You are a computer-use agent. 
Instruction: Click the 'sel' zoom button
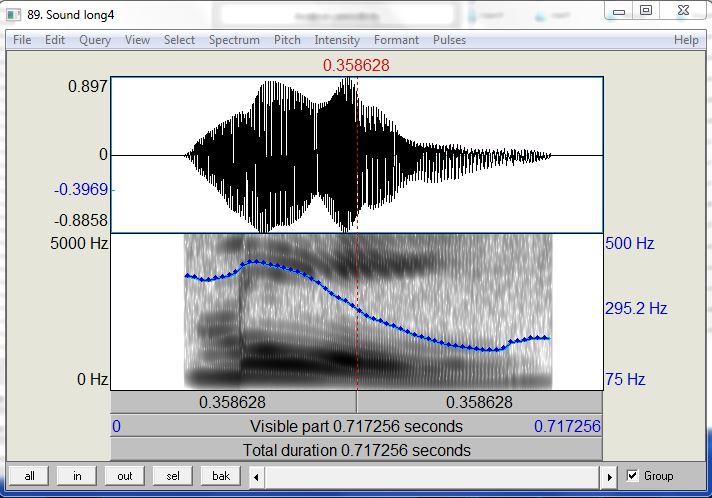[x=173, y=476]
